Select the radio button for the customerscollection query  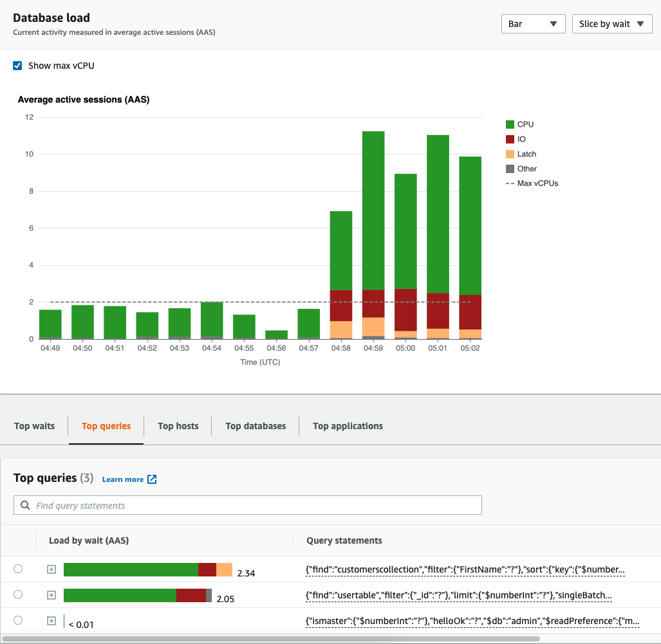tap(19, 569)
